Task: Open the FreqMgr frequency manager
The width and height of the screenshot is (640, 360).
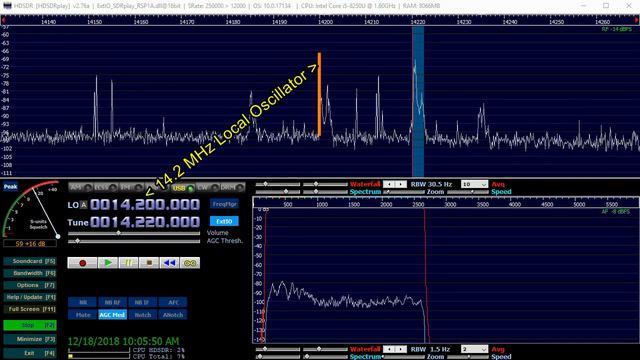Action: [x=224, y=204]
